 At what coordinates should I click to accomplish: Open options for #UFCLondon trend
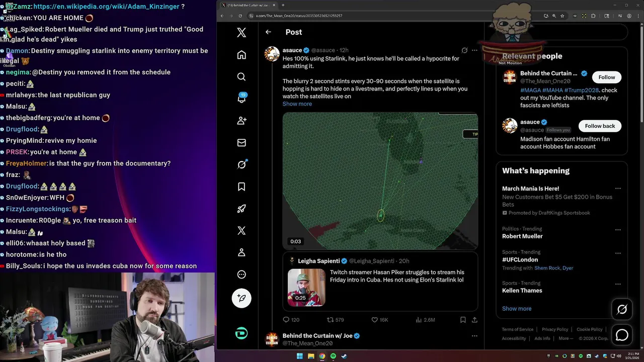coord(618,253)
